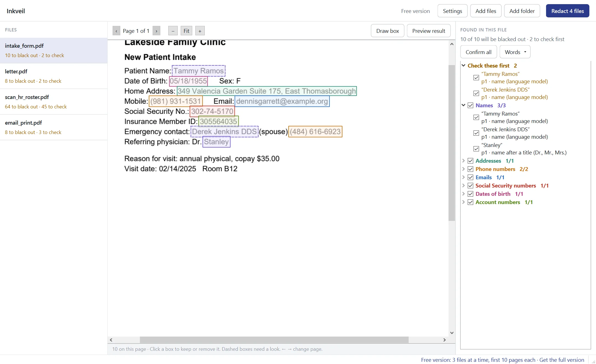The image size is (596, 364).
Task: Zoom in with the plus button
Action: tap(200, 31)
